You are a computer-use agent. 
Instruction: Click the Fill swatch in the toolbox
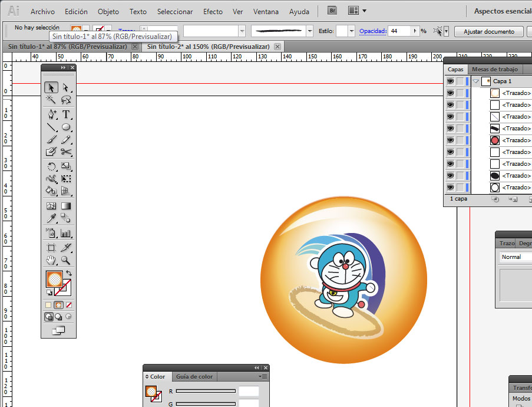point(54,279)
